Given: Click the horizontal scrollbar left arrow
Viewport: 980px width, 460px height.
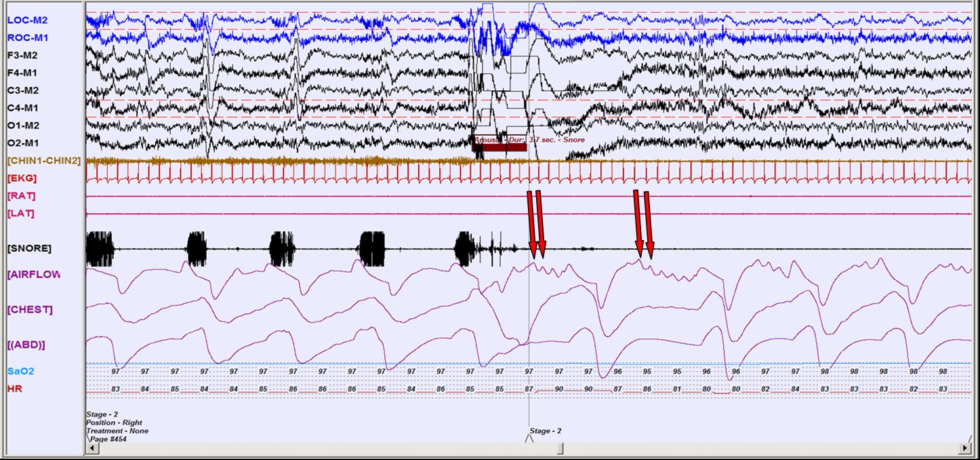Looking at the screenshot, I should pyautogui.click(x=91, y=448).
